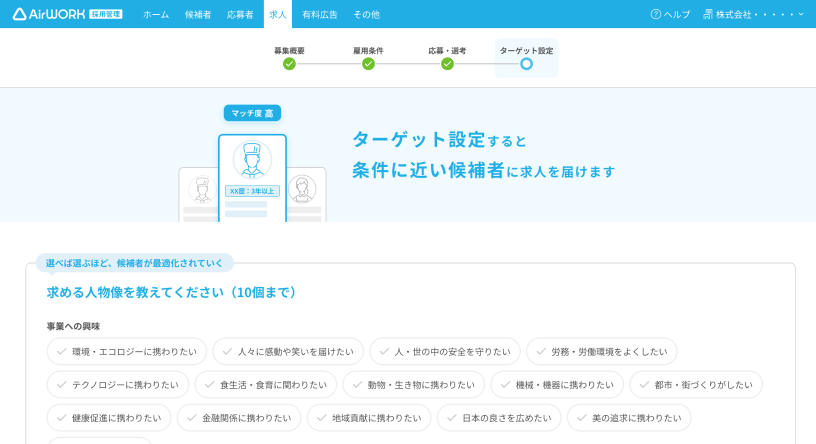Click the ヘルプ link
Viewport: 816px width, 444px height.
677,15
